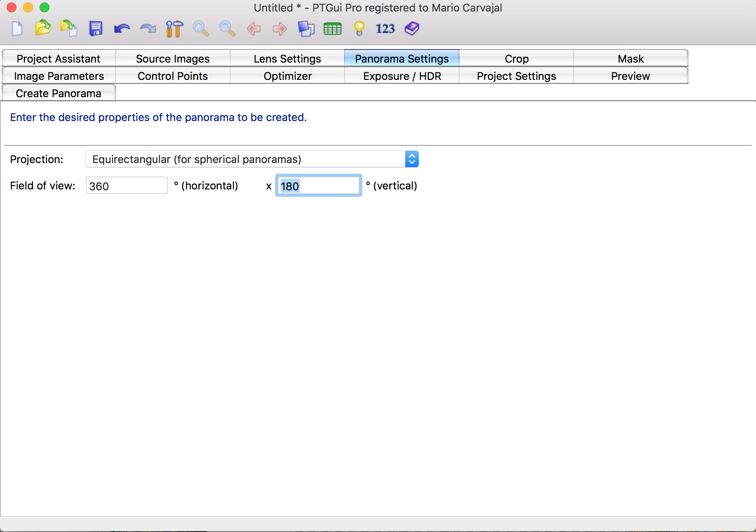The width and height of the screenshot is (756, 532).
Task: Click the previous left arrow icon
Action: (254, 29)
